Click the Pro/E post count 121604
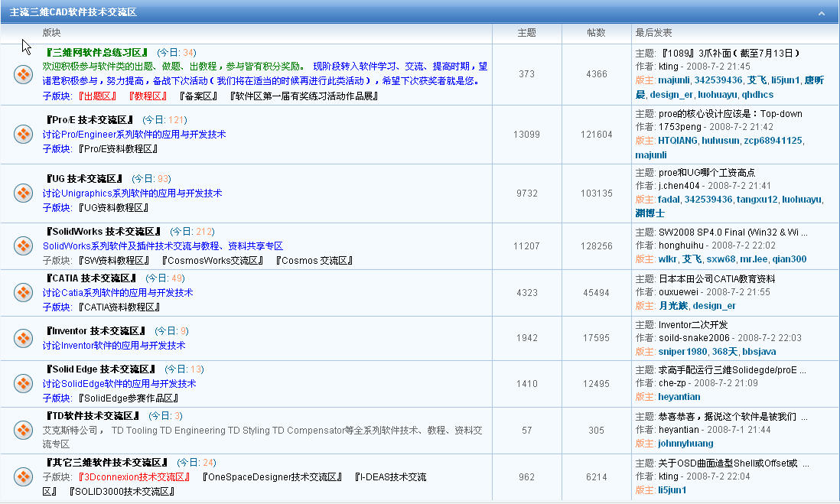The height and width of the screenshot is (504, 840). tap(596, 135)
